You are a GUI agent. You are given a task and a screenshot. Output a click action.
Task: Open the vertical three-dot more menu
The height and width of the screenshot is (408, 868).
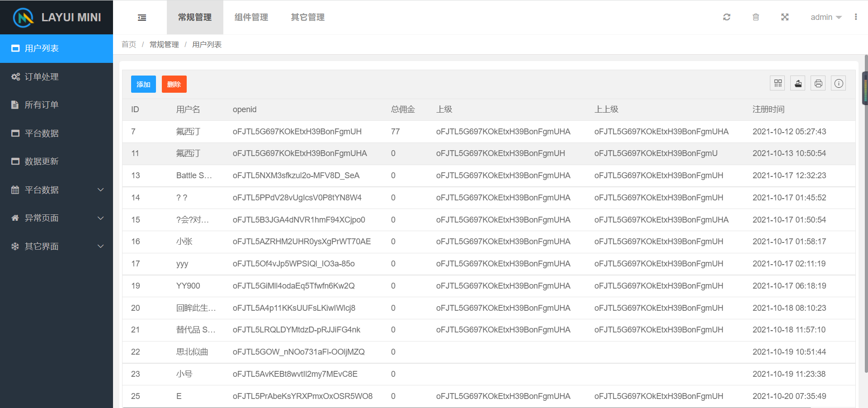855,17
